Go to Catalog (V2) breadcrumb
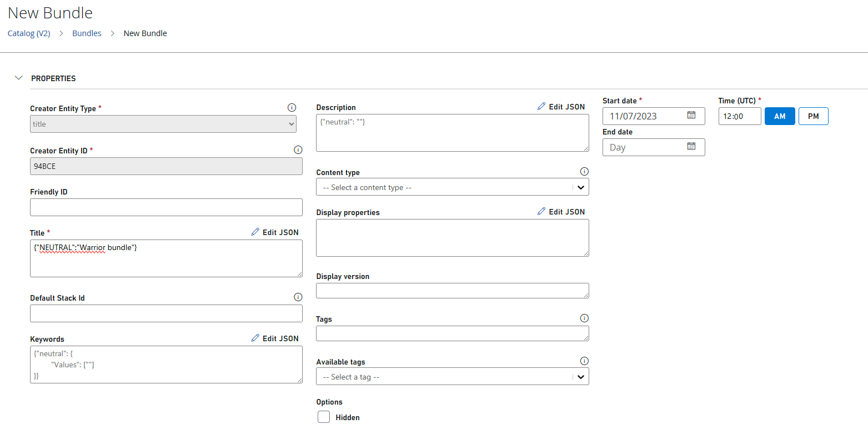Screen dimensions: 868x434 [x=29, y=33]
